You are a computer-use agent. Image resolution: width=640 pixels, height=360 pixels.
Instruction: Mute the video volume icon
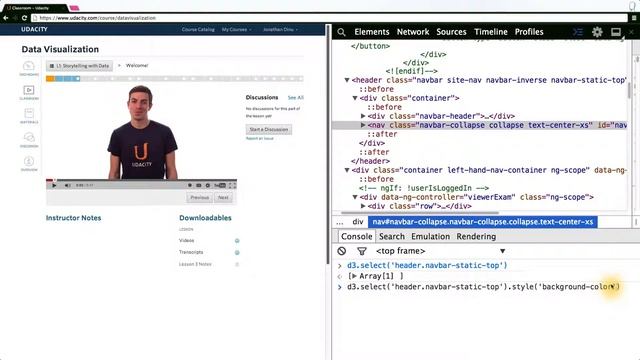point(67,185)
